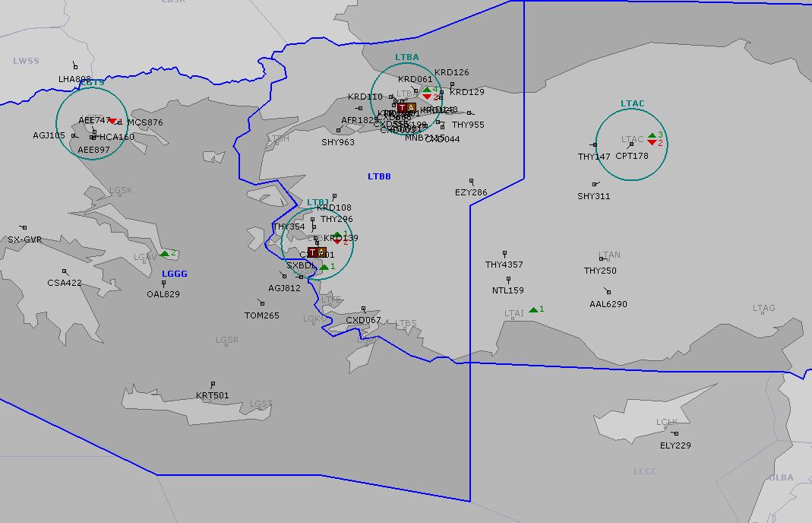Click the KRD061 callsign label
Screen dimensions: 812x523
(415, 79)
